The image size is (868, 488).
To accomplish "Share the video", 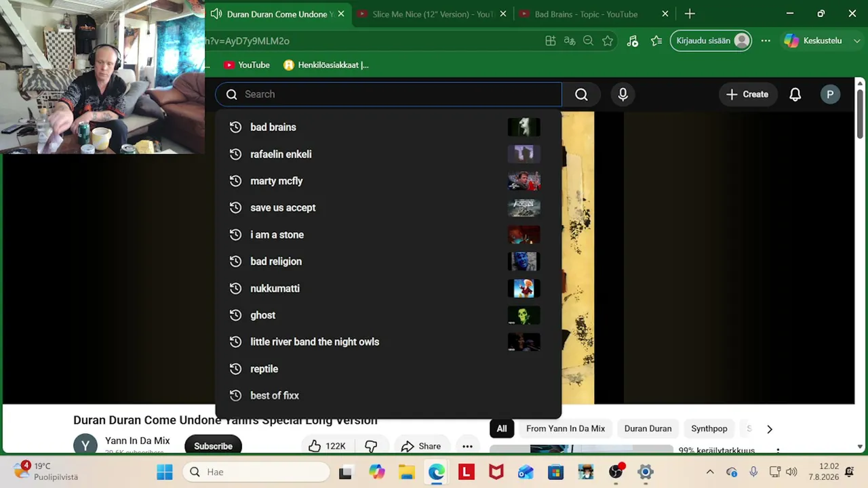I will click(421, 446).
